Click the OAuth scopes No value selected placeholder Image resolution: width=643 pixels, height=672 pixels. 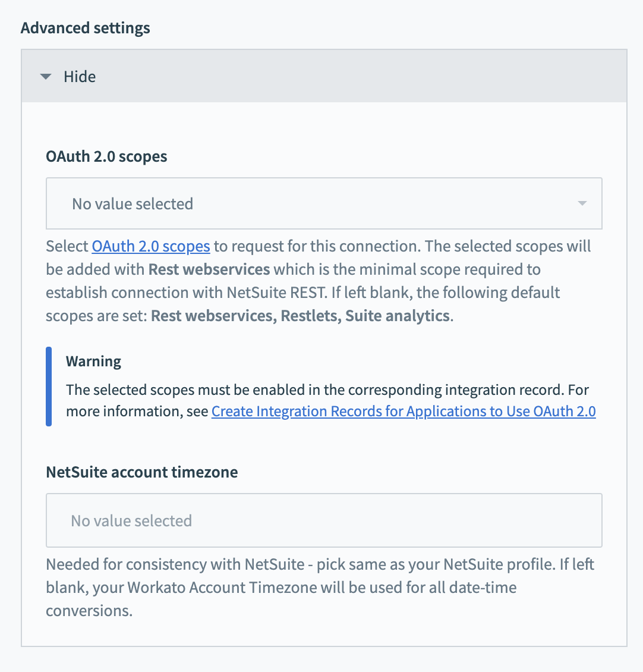(133, 204)
